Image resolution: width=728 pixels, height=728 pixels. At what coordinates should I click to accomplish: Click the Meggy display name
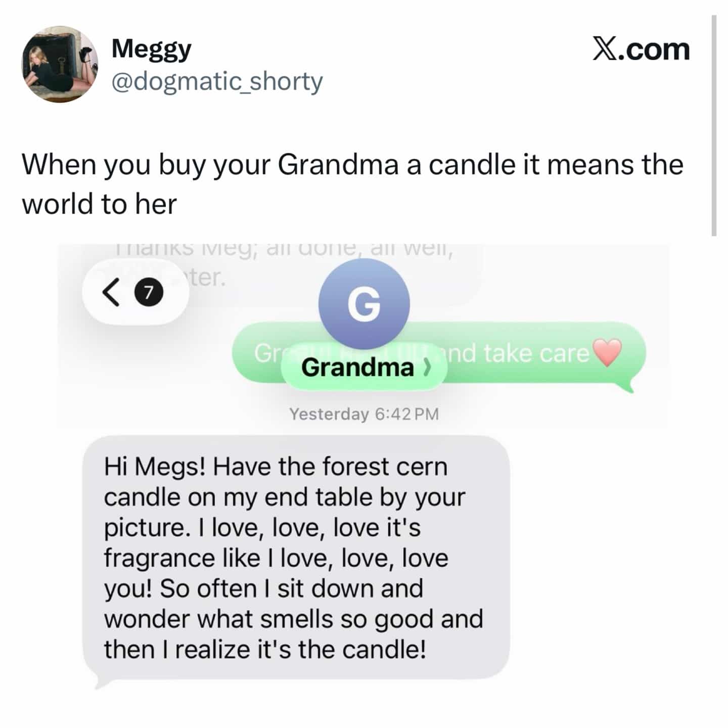[151, 49]
